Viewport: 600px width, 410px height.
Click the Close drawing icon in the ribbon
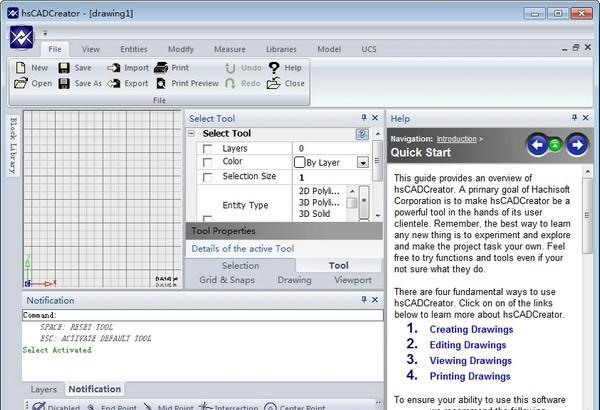point(274,83)
